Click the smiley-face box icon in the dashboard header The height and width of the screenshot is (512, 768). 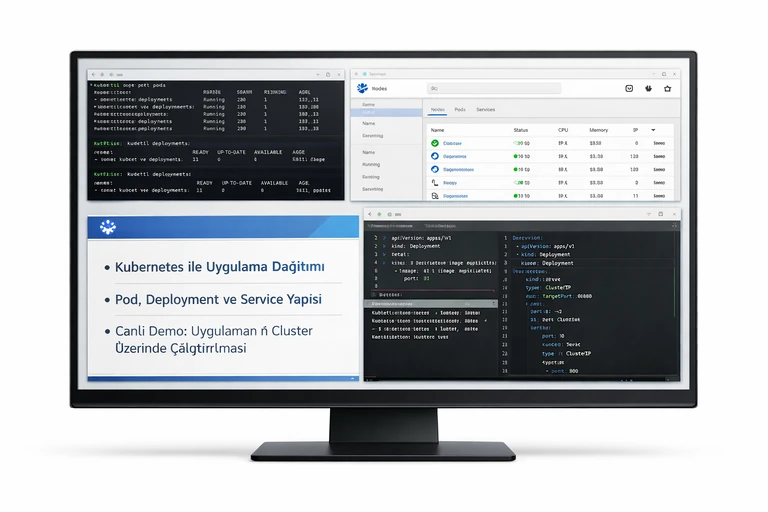pyautogui.click(x=629, y=89)
